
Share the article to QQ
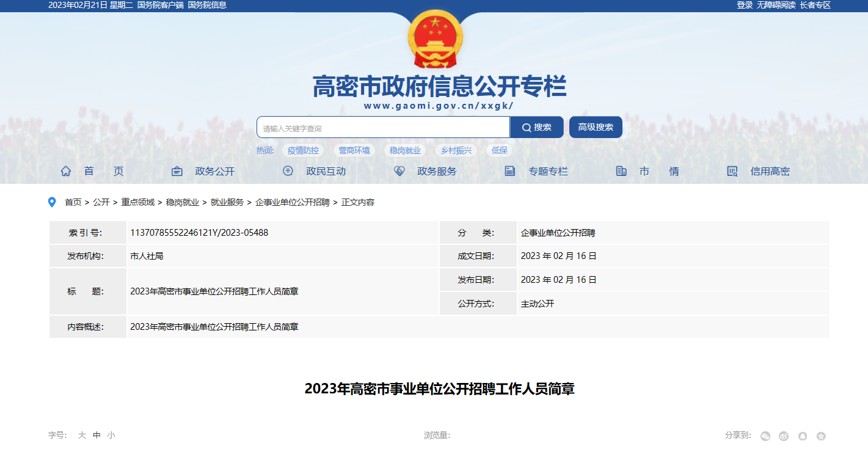tap(803, 436)
